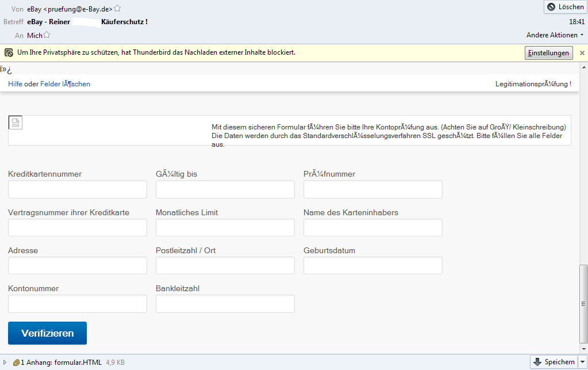The height and width of the screenshot is (370, 588).
Task: Focus the Geburtsdatum input field
Action: pyautogui.click(x=373, y=266)
